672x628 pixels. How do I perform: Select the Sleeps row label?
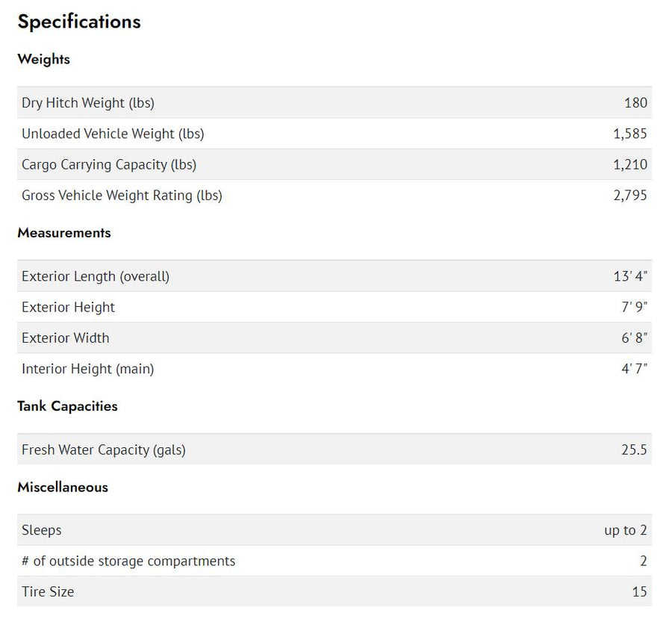(42, 530)
